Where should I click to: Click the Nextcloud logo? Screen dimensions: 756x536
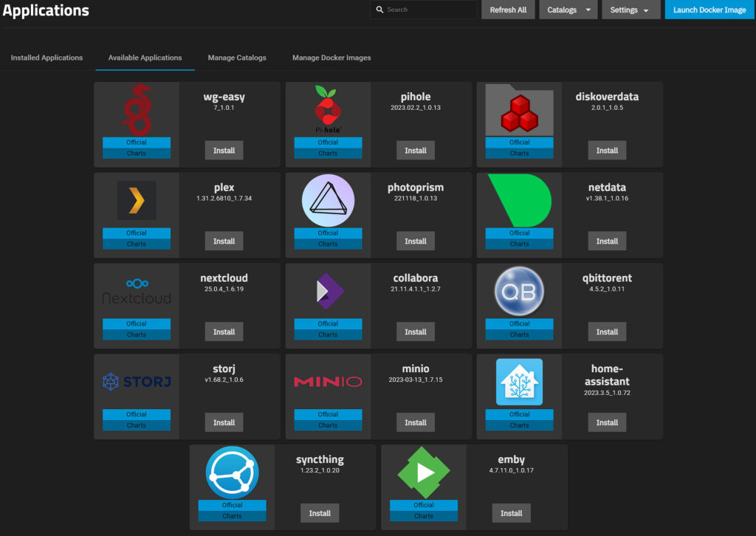(137, 291)
